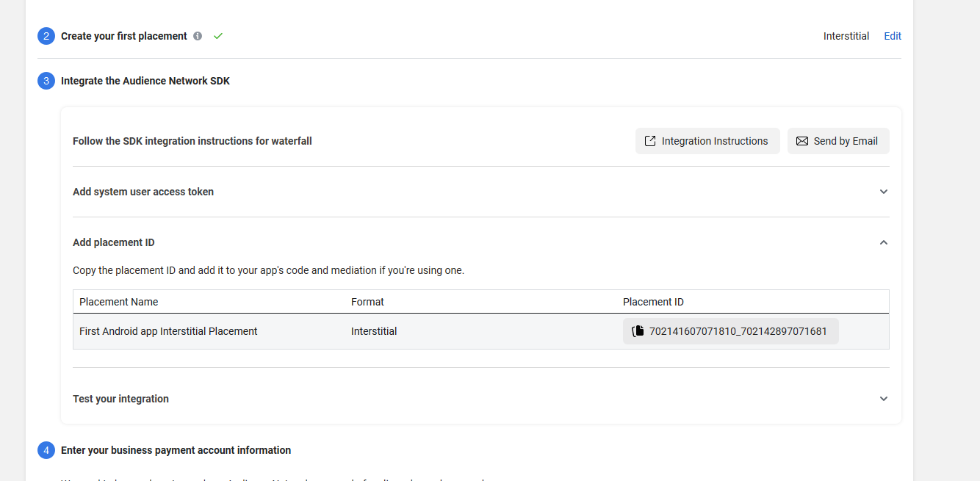Viewport: 980px width, 481px height.
Task: Click the Placement Name column header
Action: point(118,301)
